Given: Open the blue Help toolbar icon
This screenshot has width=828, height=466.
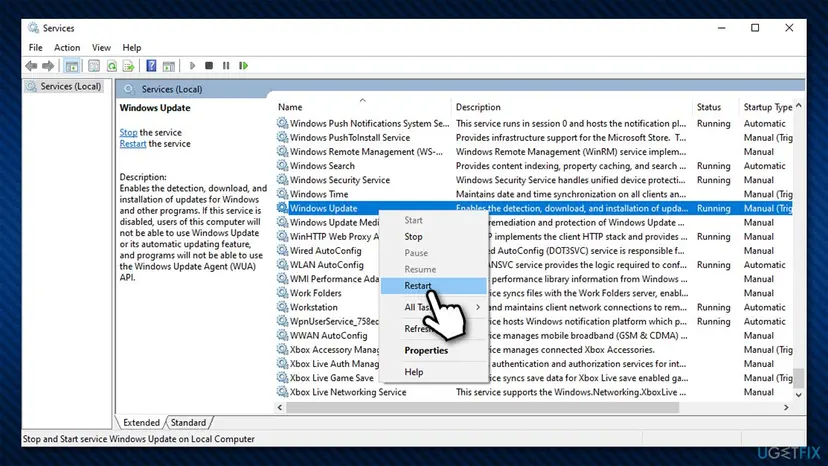Looking at the screenshot, I should click(151, 66).
